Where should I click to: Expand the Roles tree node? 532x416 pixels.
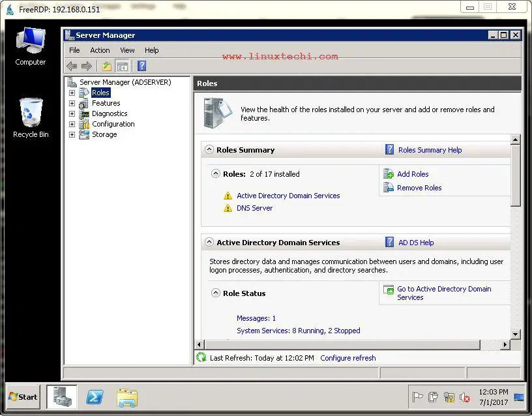coord(72,93)
